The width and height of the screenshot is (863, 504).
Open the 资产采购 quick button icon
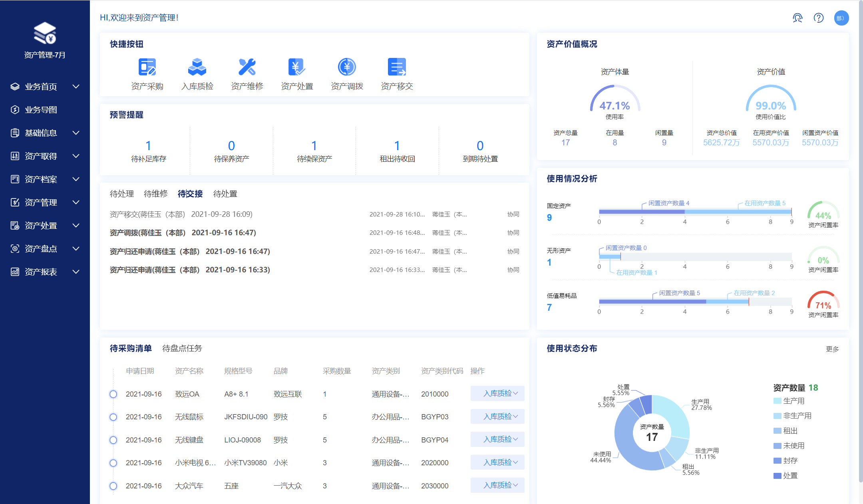[x=147, y=67]
